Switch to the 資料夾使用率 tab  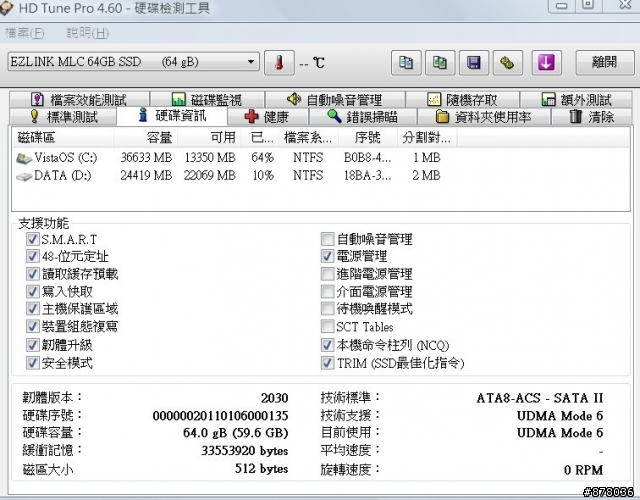(x=484, y=117)
